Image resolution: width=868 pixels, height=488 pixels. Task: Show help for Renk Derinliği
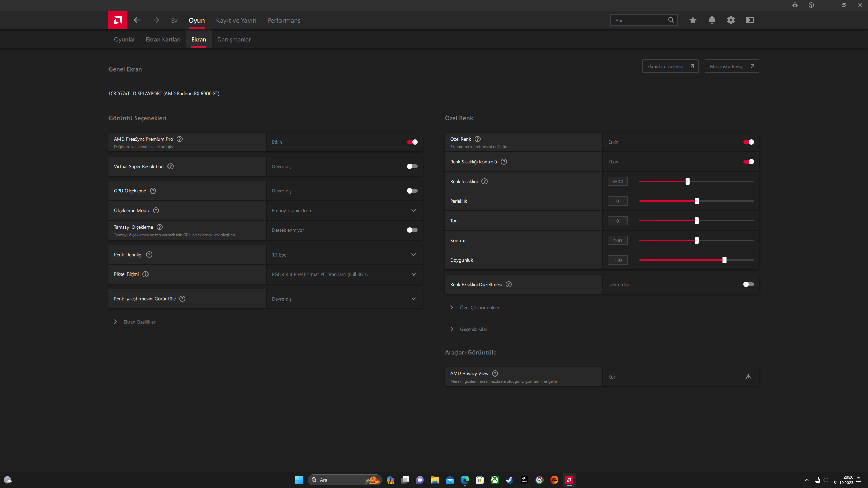click(149, 255)
